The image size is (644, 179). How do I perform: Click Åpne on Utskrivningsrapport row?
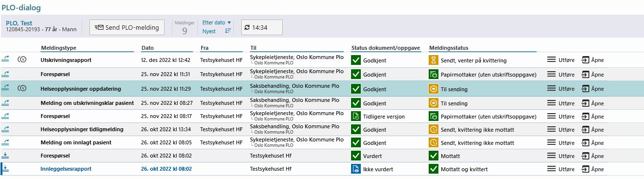click(x=592, y=60)
